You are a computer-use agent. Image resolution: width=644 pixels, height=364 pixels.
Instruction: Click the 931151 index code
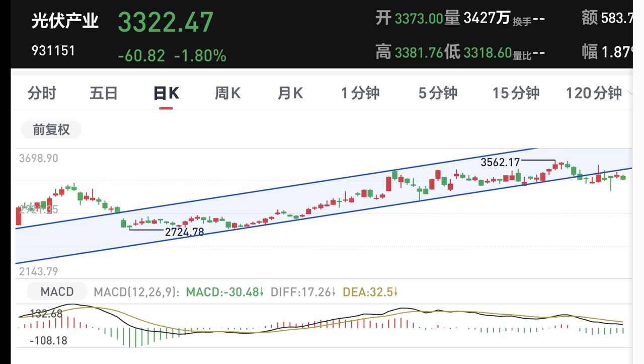53,51
